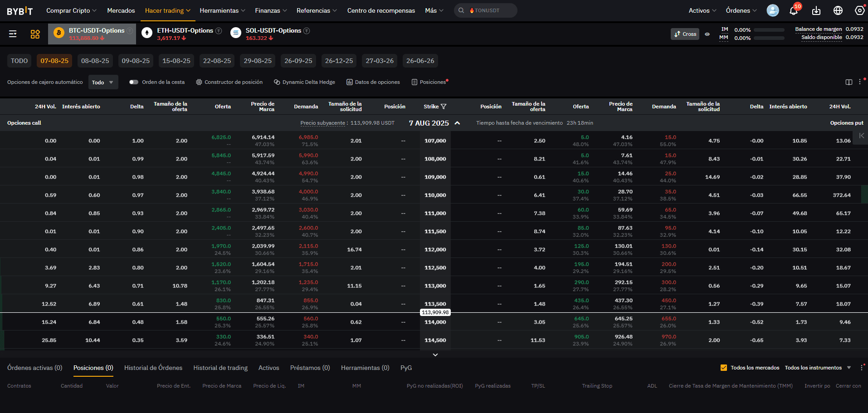Open options chain more-options dots
Screen dimensions: 868x413
(x=860, y=82)
